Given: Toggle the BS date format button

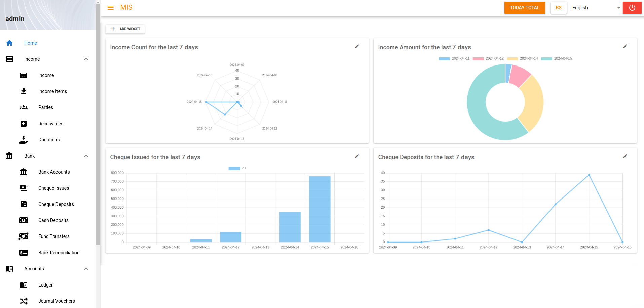Looking at the screenshot, I should [558, 8].
